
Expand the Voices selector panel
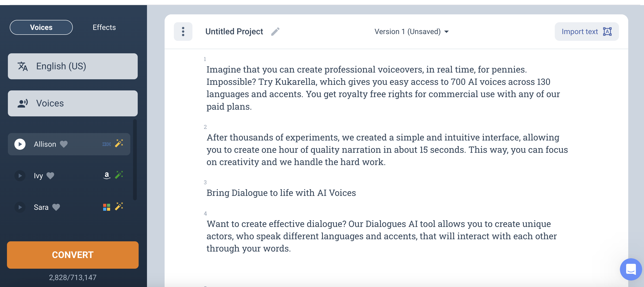[x=73, y=103]
